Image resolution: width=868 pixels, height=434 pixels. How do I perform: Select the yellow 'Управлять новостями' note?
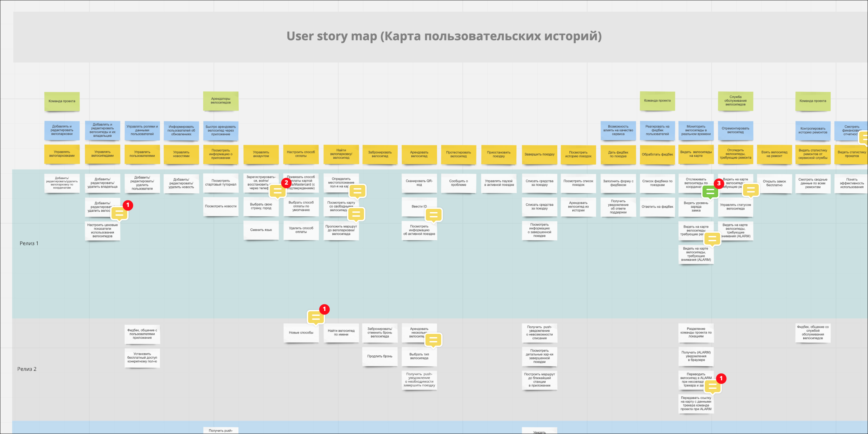coord(181,154)
